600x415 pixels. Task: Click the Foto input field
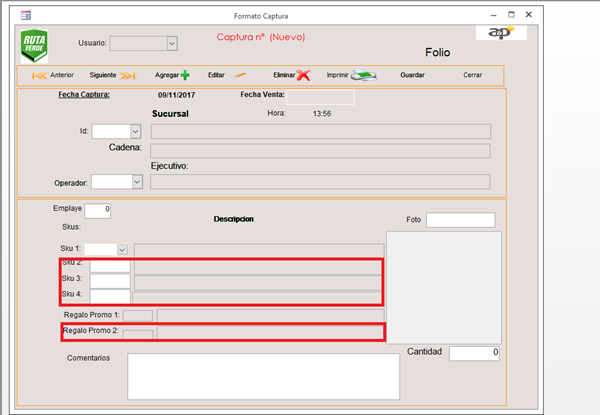pos(460,220)
